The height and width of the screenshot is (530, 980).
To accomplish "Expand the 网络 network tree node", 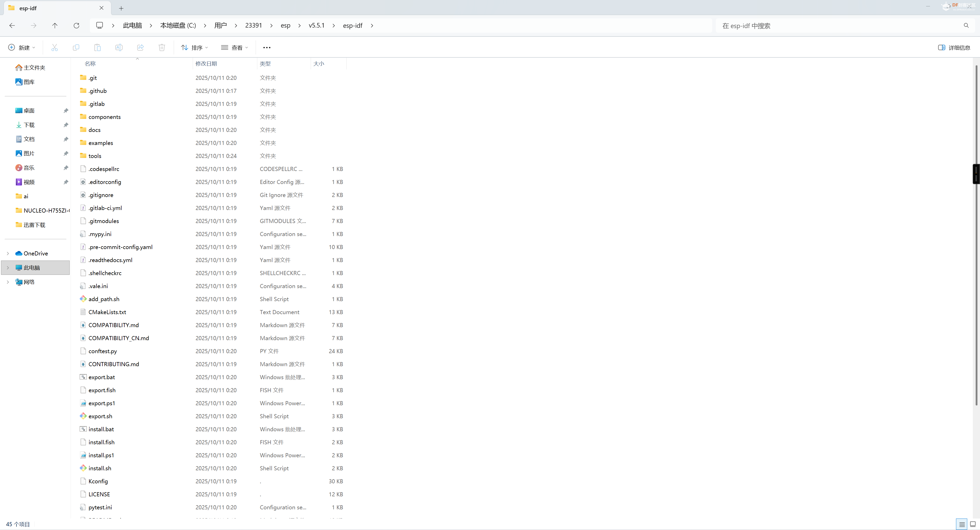I will point(8,282).
